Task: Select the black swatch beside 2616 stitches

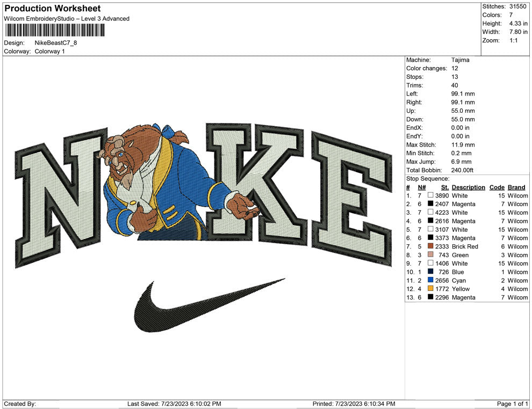Action: pos(430,221)
